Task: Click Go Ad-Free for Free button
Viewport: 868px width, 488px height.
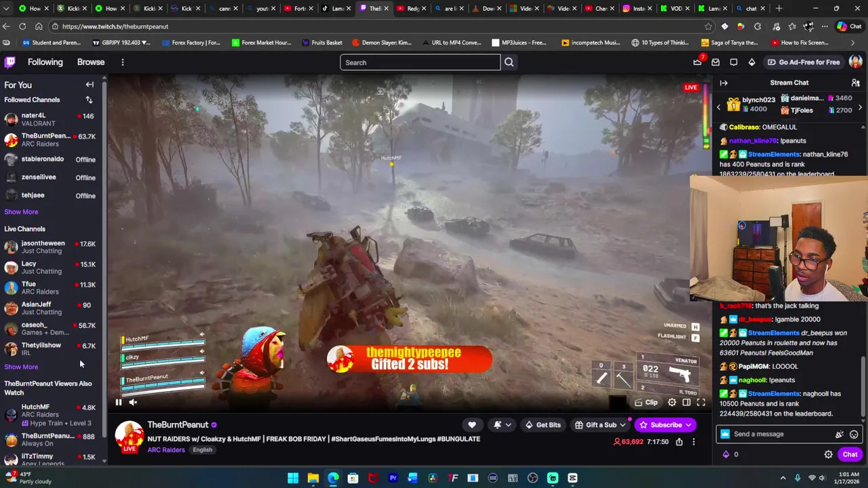Action: point(804,62)
